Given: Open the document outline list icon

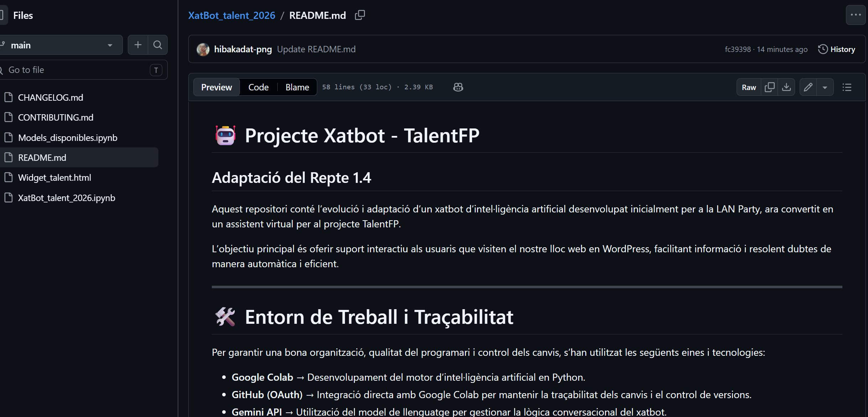Looking at the screenshot, I should tap(847, 87).
